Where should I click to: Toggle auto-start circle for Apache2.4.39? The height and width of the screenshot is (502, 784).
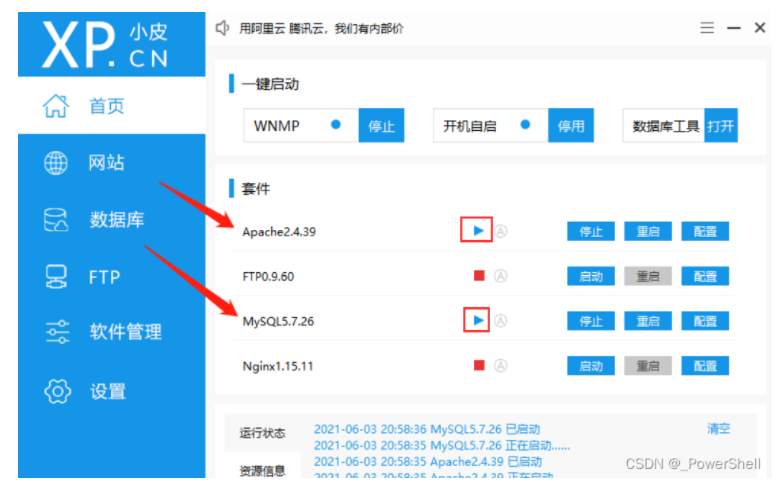tap(500, 231)
